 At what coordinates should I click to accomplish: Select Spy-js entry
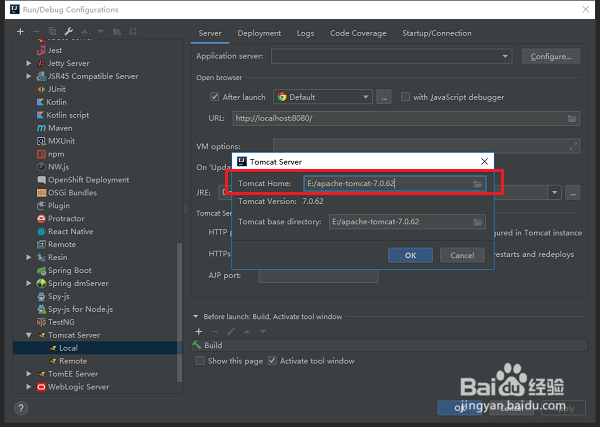tap(59, 297)
